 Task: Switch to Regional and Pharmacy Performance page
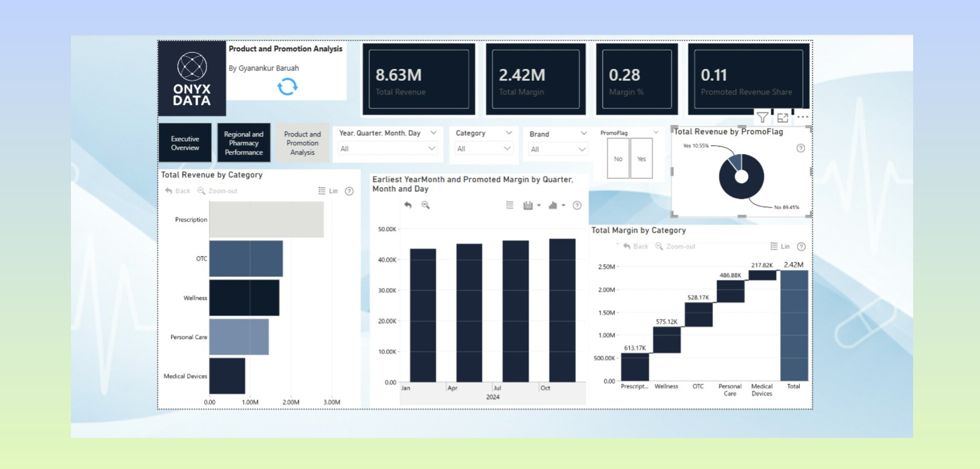pyautogui.click(x=243, y=143)
